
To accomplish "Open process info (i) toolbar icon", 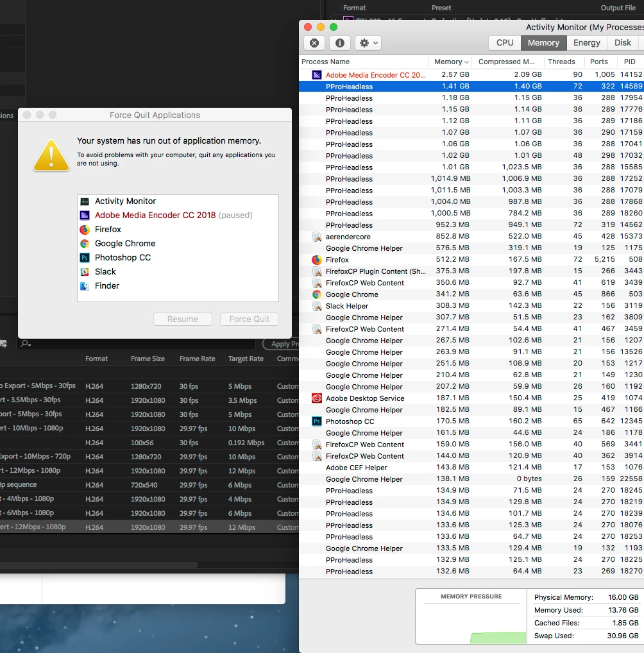I will coord(339,43).
